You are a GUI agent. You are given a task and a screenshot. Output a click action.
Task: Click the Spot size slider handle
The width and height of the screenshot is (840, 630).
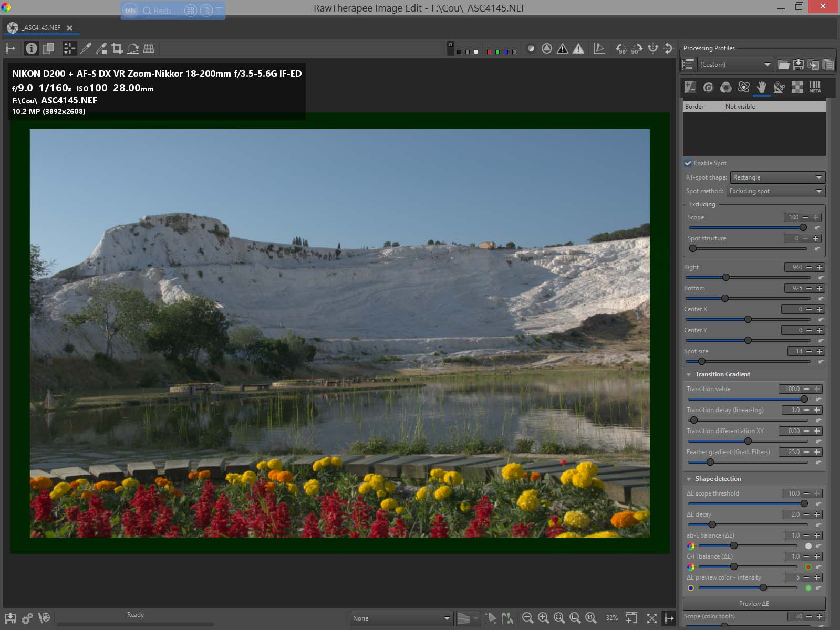(702, 361)
